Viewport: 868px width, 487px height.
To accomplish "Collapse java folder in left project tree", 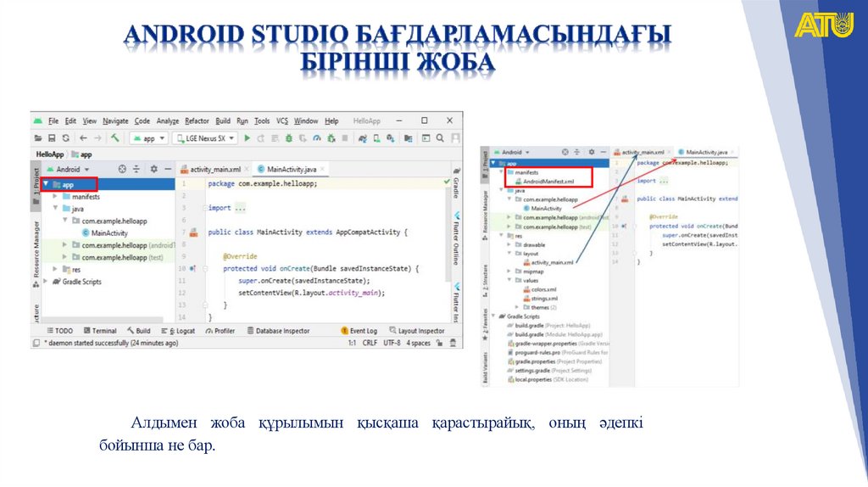I will point(55,209).
